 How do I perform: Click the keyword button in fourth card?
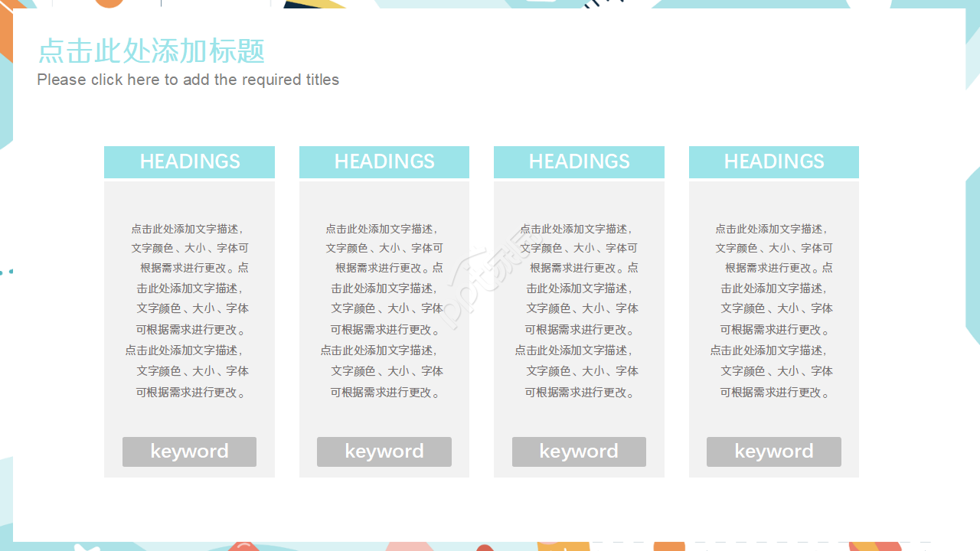point(773,452)
